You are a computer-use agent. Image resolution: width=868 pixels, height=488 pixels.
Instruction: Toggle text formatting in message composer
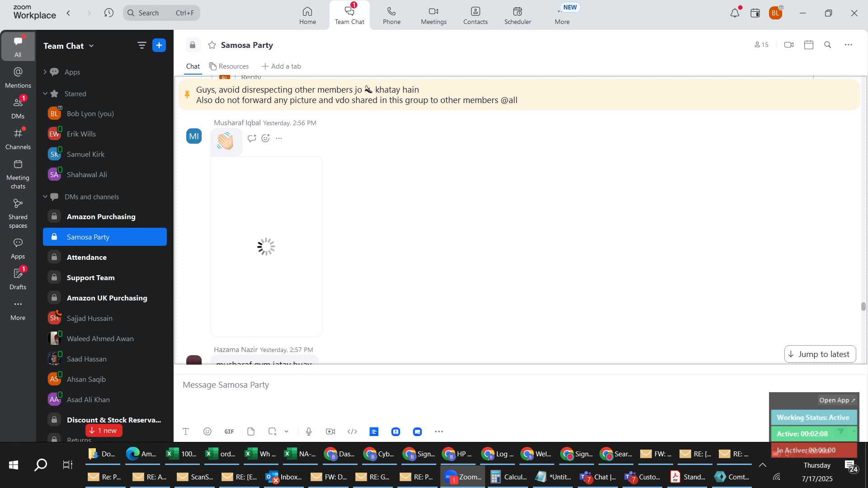point(186,432)
